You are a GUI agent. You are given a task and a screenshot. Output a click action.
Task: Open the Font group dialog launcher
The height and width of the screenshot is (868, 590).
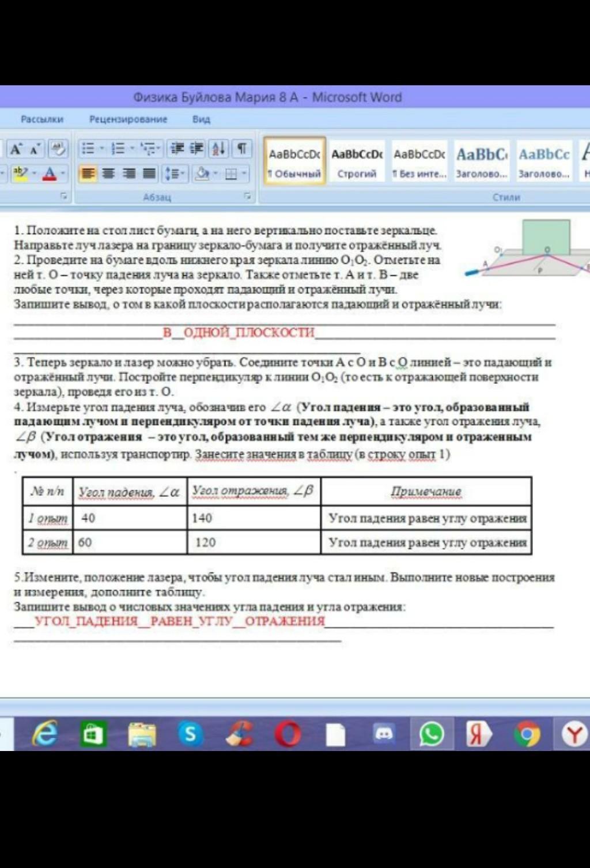tap(64, 197)
